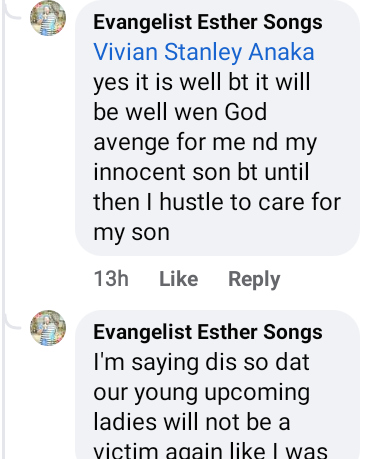This screenshot has width=372, height=459.
Task: Click the vertical reply thread line
Action: (4, 229)
